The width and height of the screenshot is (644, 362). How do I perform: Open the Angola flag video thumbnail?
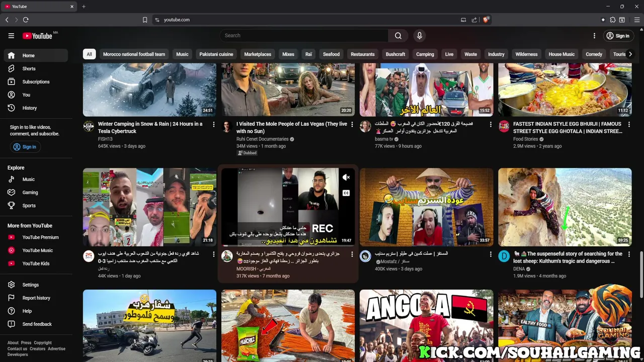click(426, 326)
